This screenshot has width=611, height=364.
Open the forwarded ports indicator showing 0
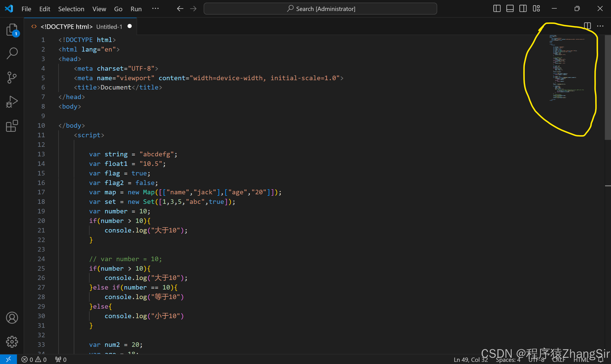pyautogui.click(x=61, y=360)
